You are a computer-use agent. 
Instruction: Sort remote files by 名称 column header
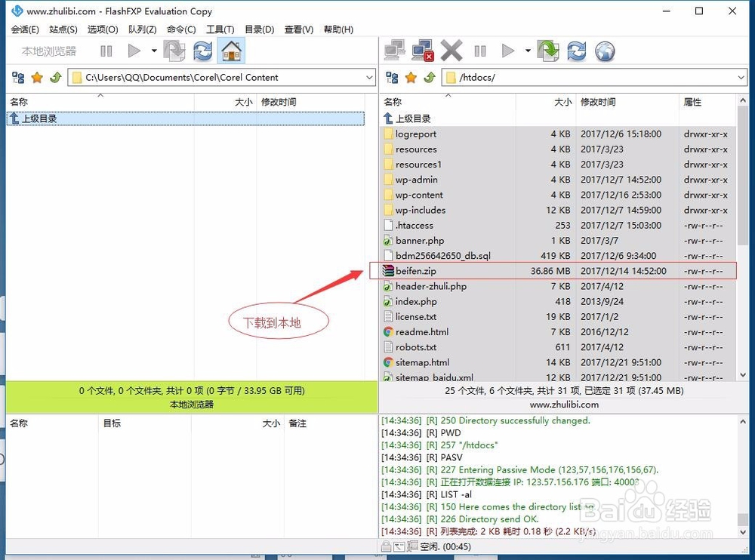coord(448,102)
